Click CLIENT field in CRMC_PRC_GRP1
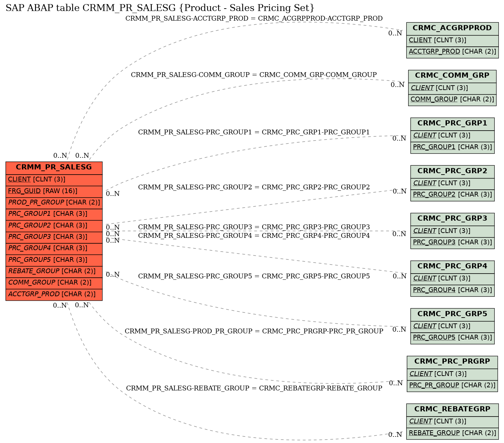The image size is (504, 443). coord(452,136)
